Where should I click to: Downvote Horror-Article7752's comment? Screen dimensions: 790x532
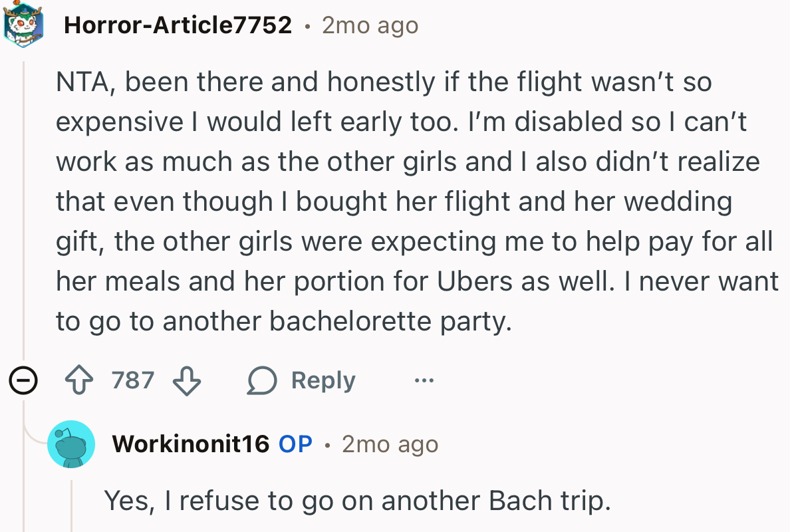[x=186, y=380]
